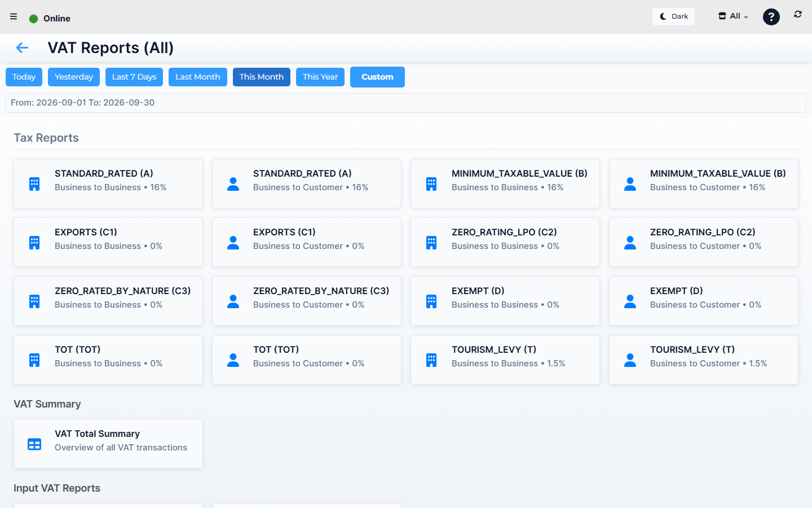Click building icon on ZERO_RATED_BY_NATURE (C3) Business to Business
This screenshot has height=508, width=812.
point(34,301)
